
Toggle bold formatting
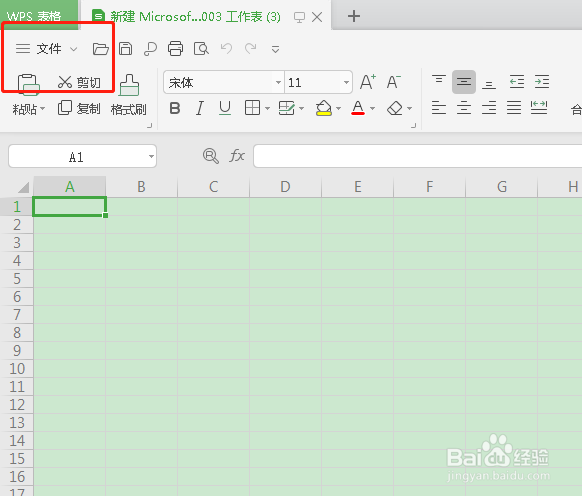(x=175, y=108)
